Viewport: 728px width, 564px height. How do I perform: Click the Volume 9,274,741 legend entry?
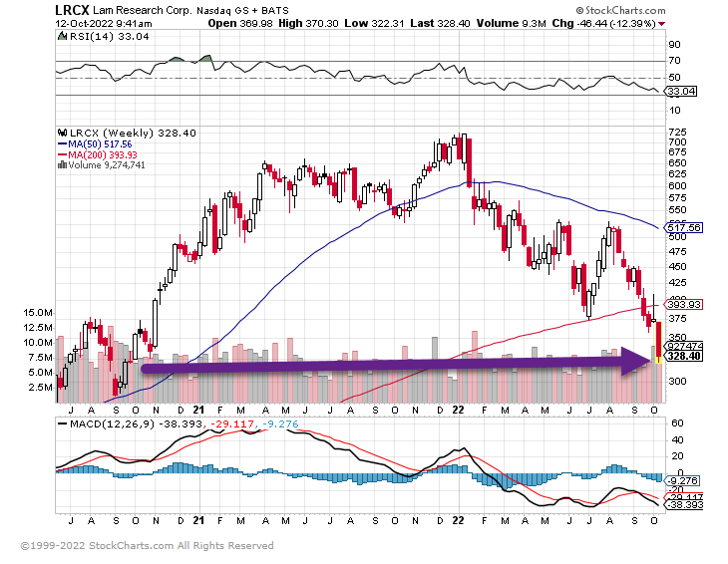(107, 165)
